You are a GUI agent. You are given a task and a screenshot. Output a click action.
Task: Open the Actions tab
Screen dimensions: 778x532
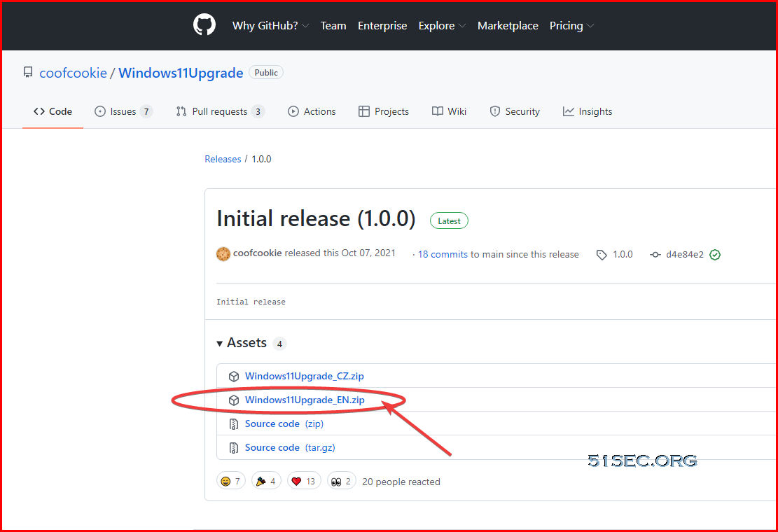click(x=312, y=111)
